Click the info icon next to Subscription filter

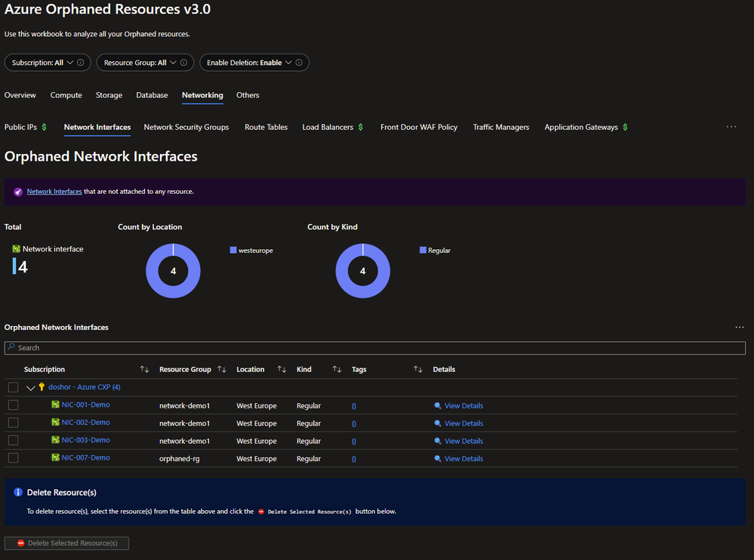click(x=81, y=63)
